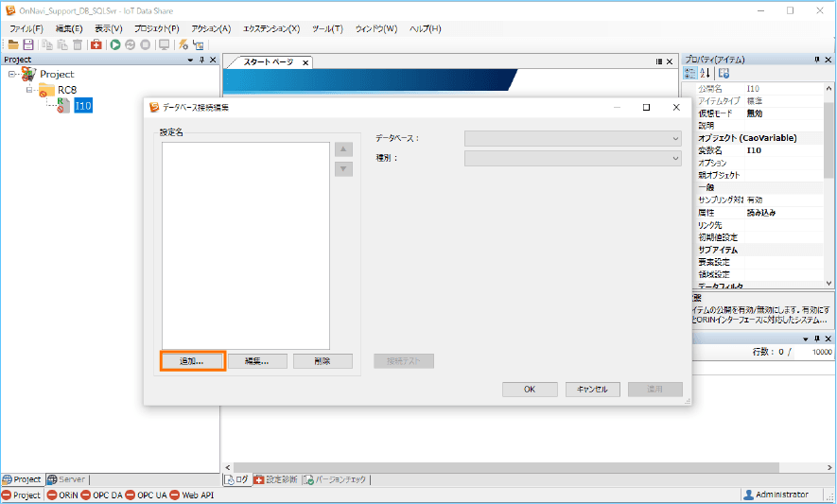Open the プロジェクト(P) menu
The width and height of the screenshot is (837, 504).
coord(156,29)
